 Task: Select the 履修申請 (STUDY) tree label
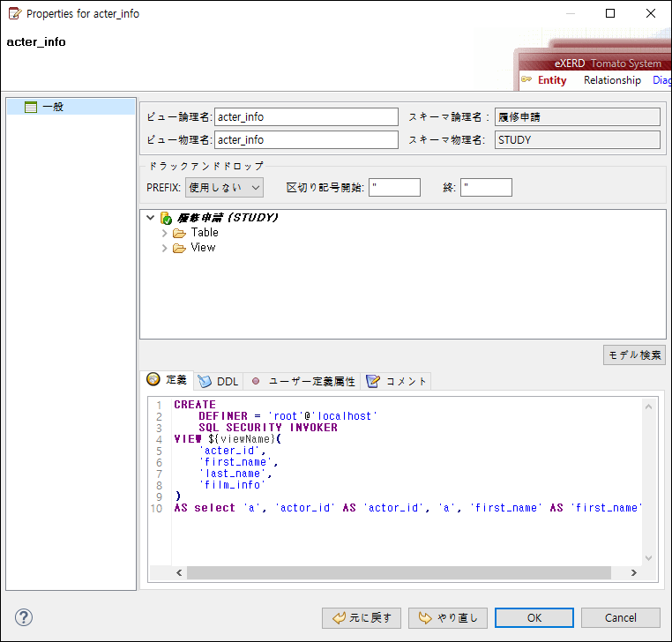pyautogui.click(x=228, y=218)
